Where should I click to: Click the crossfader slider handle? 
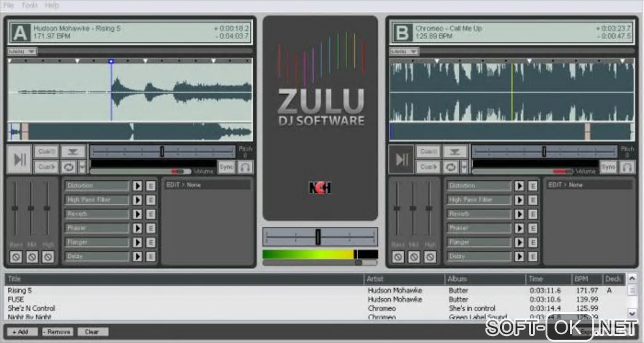pos(318,236)
